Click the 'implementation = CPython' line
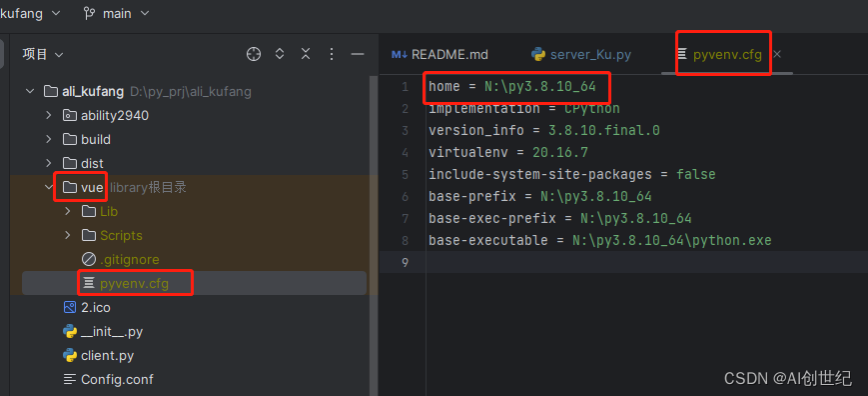 (x=524, y=109)
